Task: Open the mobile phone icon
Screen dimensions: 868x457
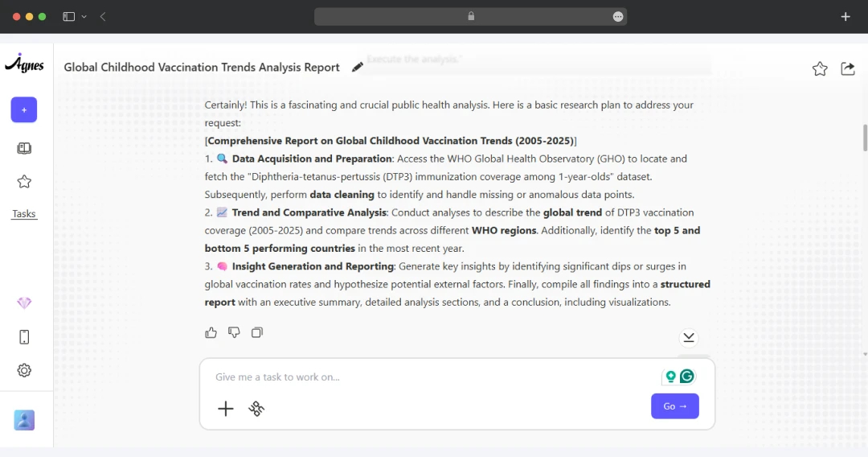Action: click(x=24, y=337)
